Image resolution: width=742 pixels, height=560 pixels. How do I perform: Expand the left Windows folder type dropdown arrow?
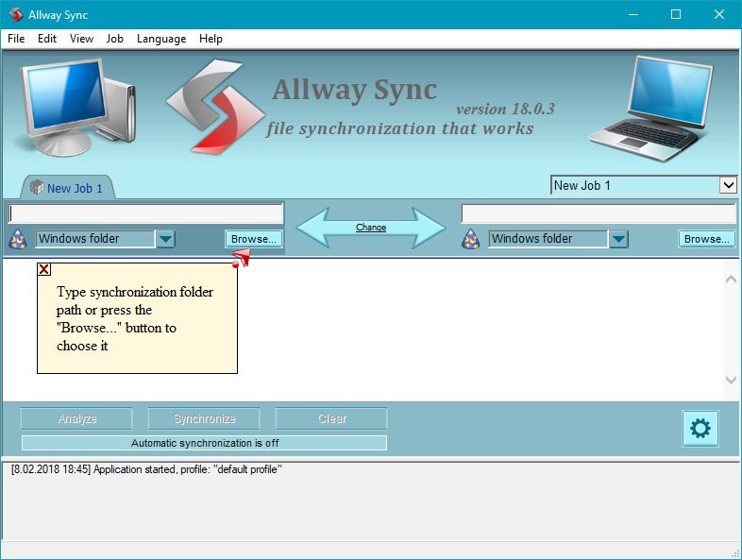click(165, 239)
